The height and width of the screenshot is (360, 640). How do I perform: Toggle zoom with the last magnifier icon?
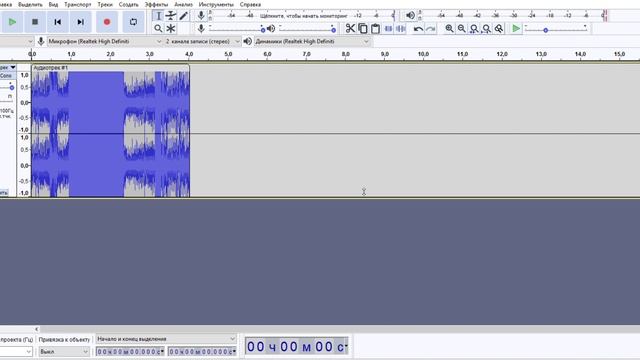[x=499, y=29]
